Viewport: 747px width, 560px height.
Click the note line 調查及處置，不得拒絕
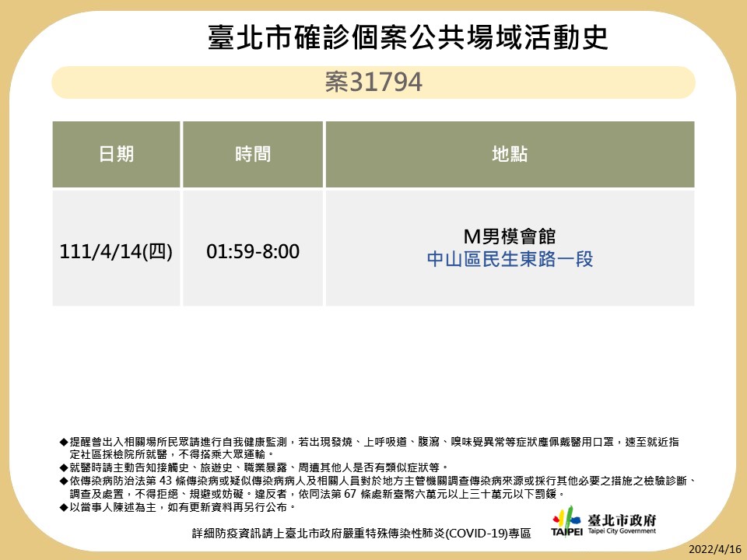coord(317,494)
